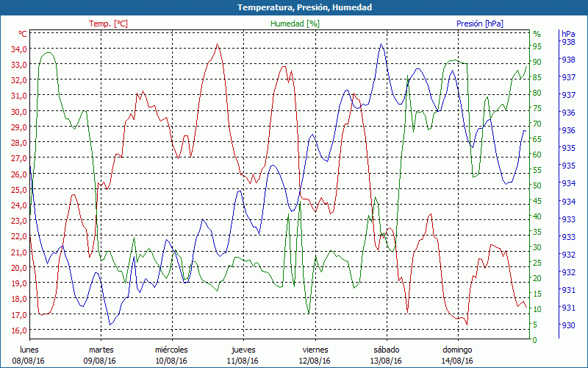The image size is (588, 368).
Task: Pick the viernes 12/08/16 date label
Action: pos(315,355)
